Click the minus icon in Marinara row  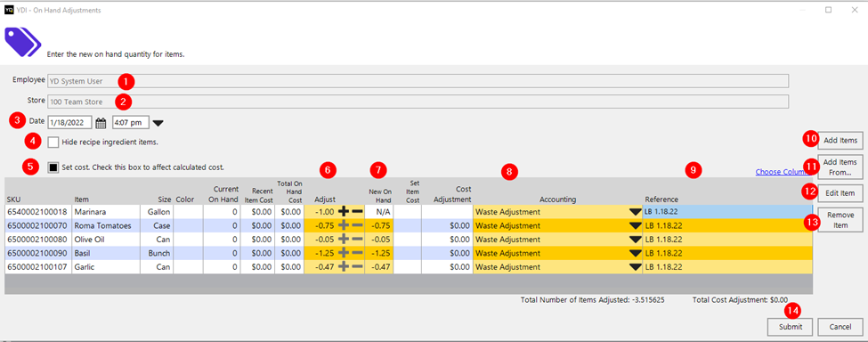[x=357, y=211]
